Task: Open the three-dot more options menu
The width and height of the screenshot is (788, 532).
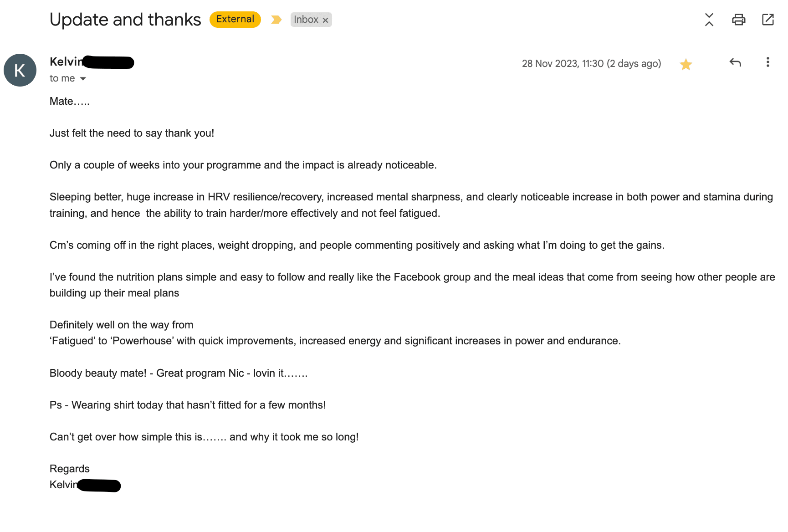Action: [x=768, y=62]
